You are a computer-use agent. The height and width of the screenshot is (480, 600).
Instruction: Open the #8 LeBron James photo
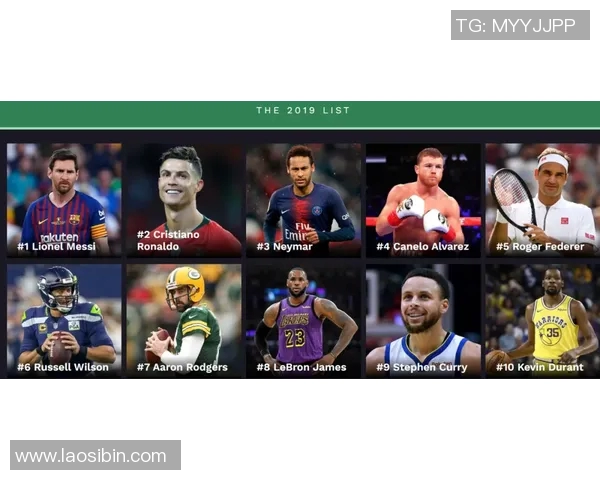(x=303, y=320)
